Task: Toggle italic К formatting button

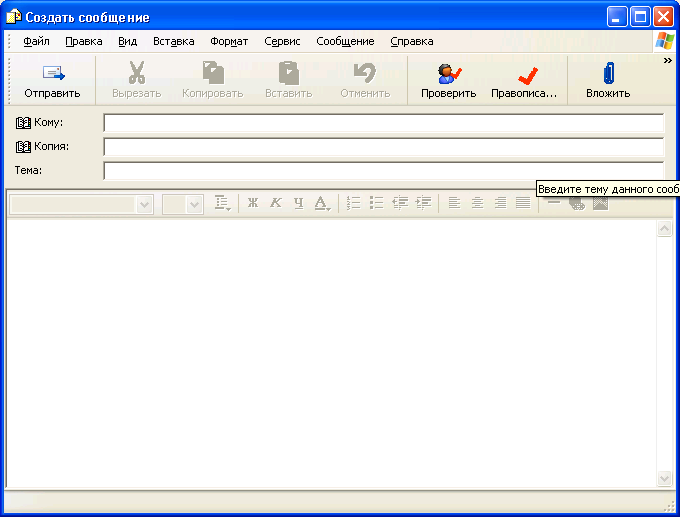Action: (276, 203)
